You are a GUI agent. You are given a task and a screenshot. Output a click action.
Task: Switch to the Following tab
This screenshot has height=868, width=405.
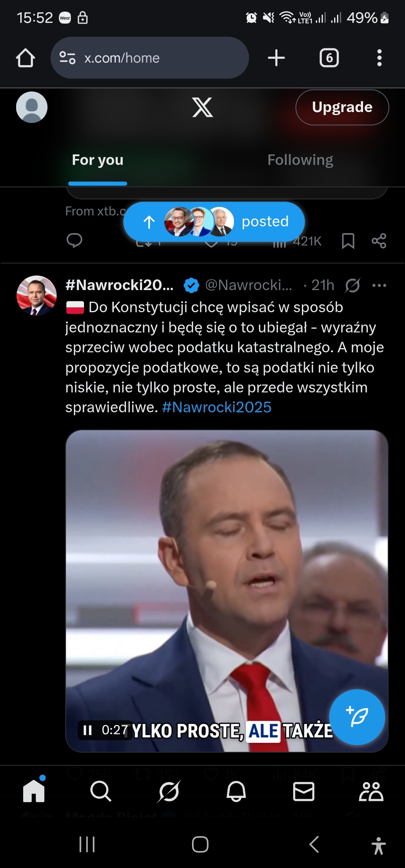coord(300,160)
